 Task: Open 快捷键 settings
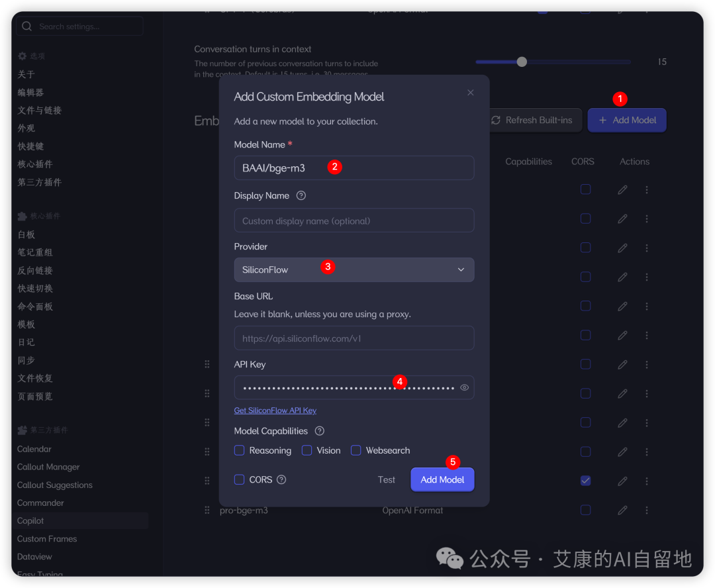(x=30, y=146)
